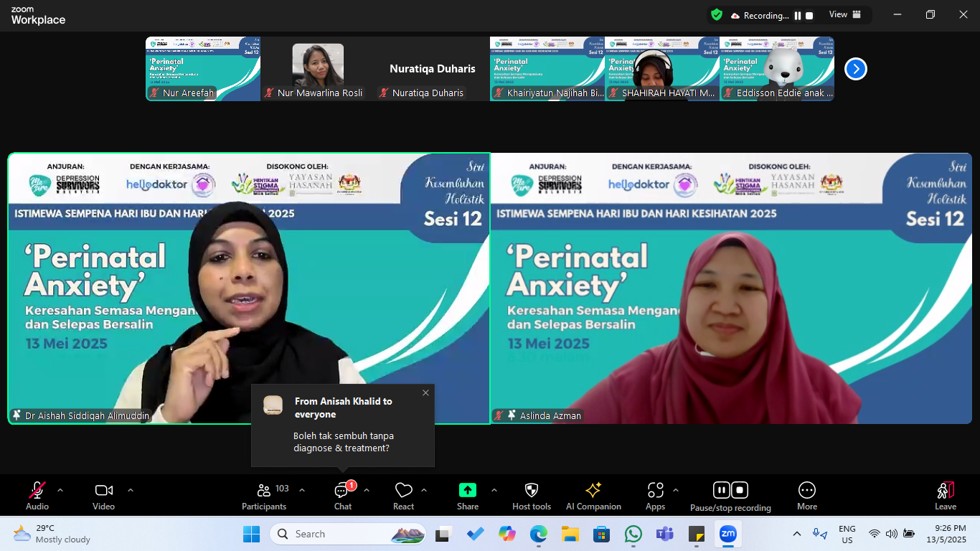Pause recording from the top bar

797,15
